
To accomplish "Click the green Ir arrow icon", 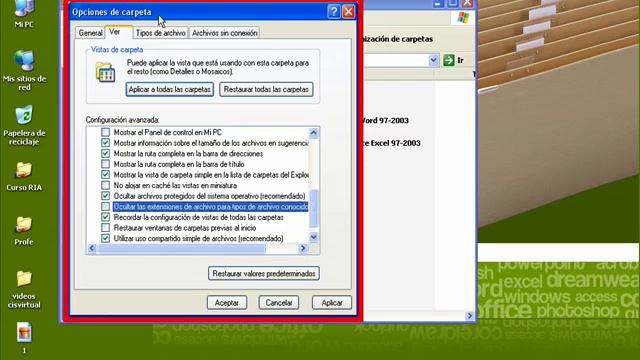I will coord(449,60).
